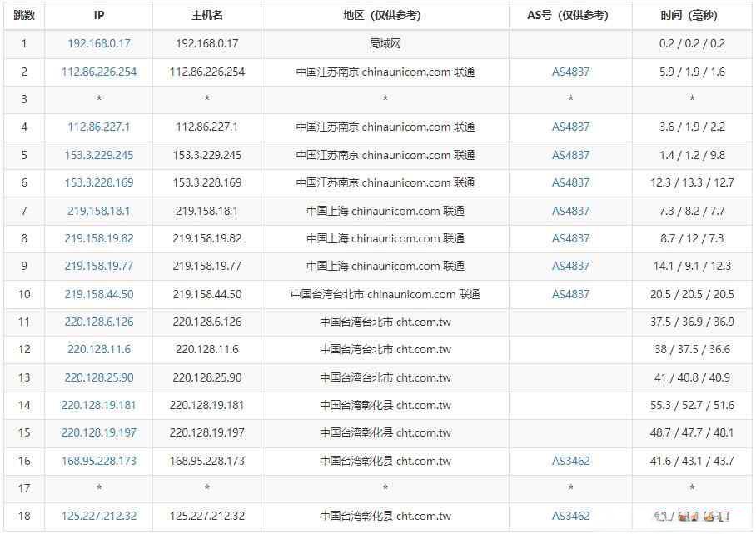Click the 跳数 column header
This screenshot has width=756, height=534.
click(x=24, y=16)
